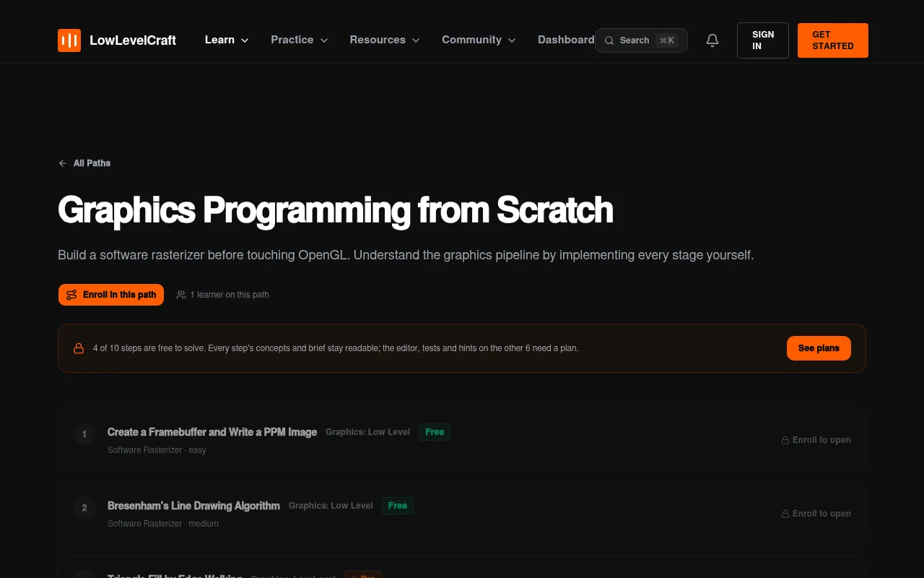Click Free badge on Framebuffer step
924x578 pixels.
point(435,432)
